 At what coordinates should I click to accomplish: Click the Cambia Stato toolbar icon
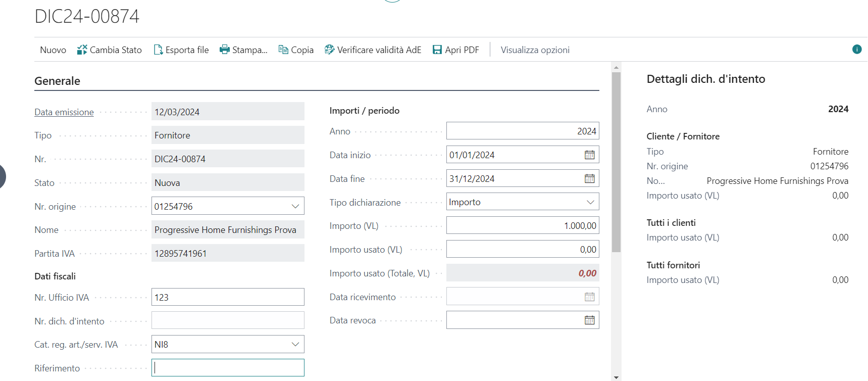coord(82,50)
